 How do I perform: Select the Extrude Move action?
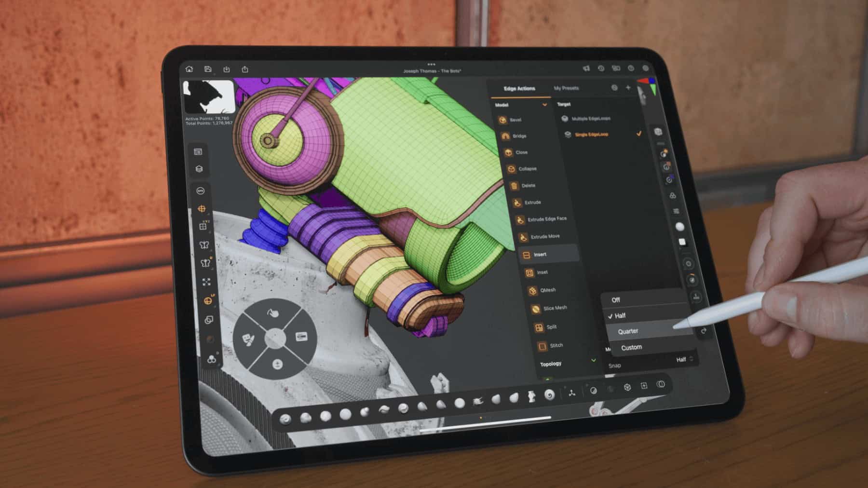tap(539, 237)
